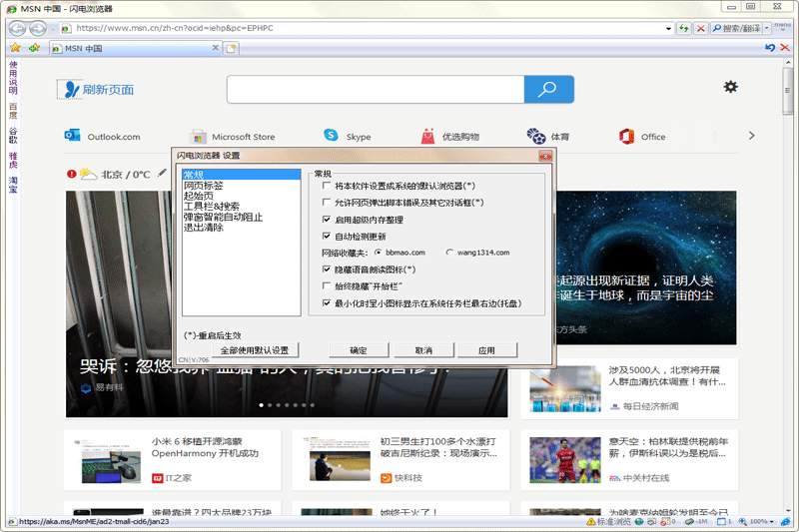This screenshot has height=532, width=799.
Task: Click the page vertical scrollbar thumb
Action: tap(788, 92)
